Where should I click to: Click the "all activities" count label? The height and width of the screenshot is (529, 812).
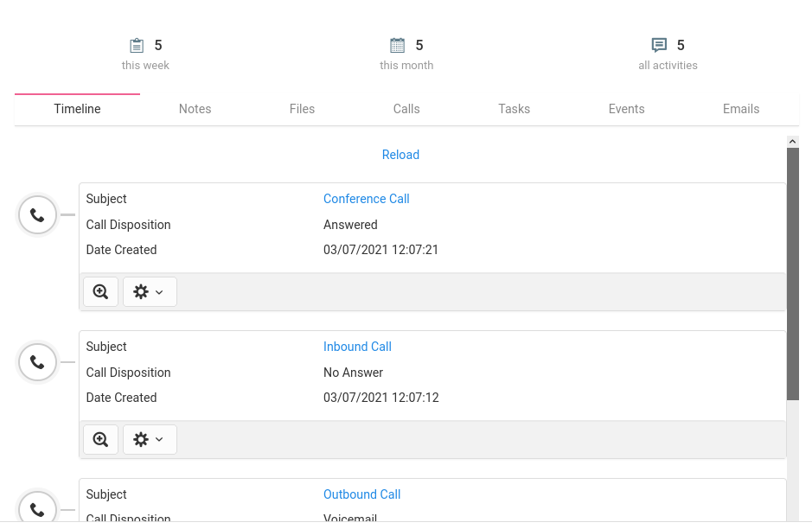(668, 66)
